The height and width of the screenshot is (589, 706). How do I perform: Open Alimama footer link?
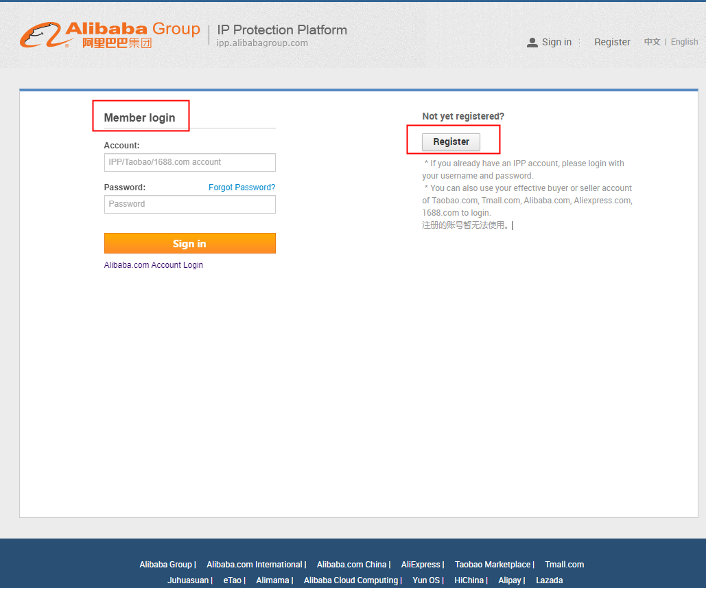[272, 580]
